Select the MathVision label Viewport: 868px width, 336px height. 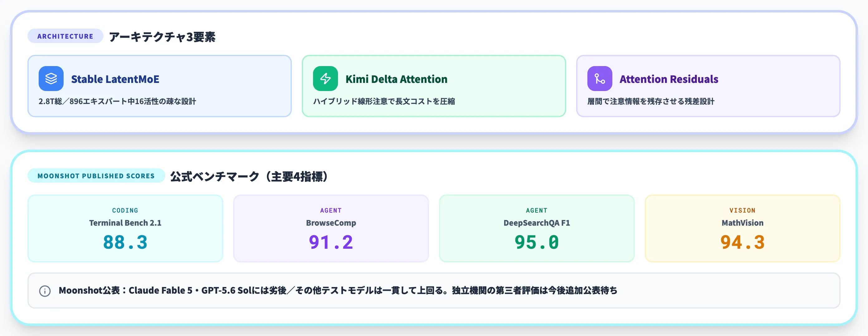[x=742, y=223]
